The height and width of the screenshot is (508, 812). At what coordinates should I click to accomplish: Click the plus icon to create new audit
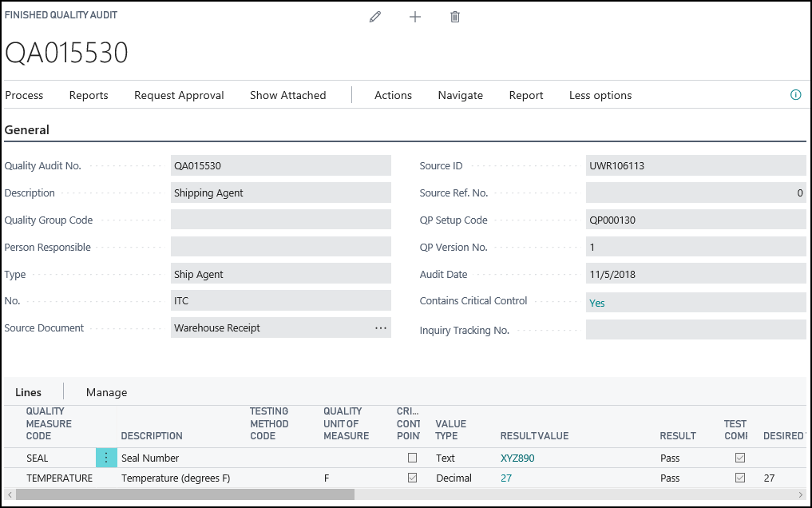pos(415,17)
